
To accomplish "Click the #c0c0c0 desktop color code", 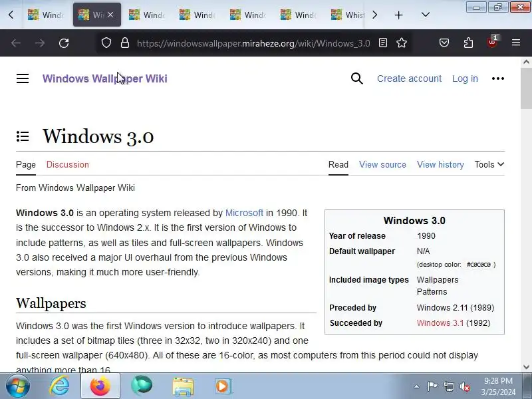I will point(479,264).
